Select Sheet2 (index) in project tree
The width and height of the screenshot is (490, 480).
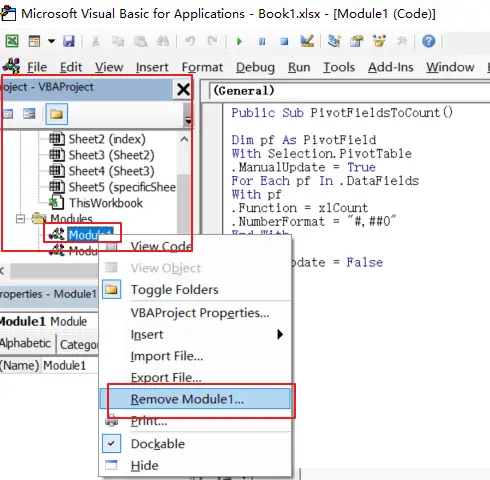pos(97,139)
